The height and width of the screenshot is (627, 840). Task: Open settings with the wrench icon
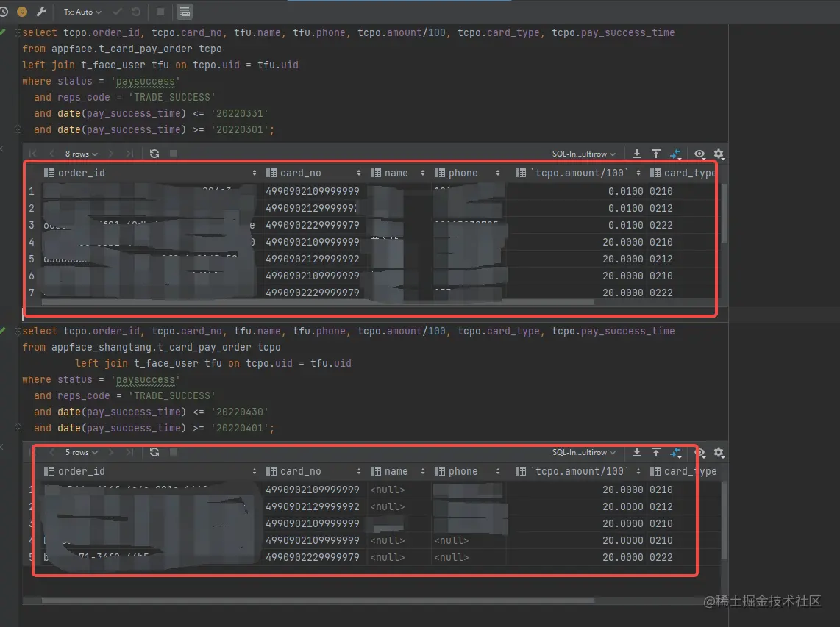40,11
